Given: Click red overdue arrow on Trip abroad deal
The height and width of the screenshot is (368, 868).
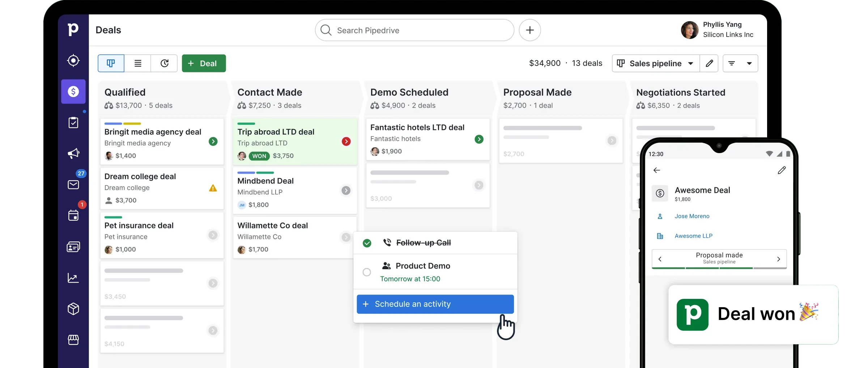Looking at the screenshot, I should click(x=346, y=141).
